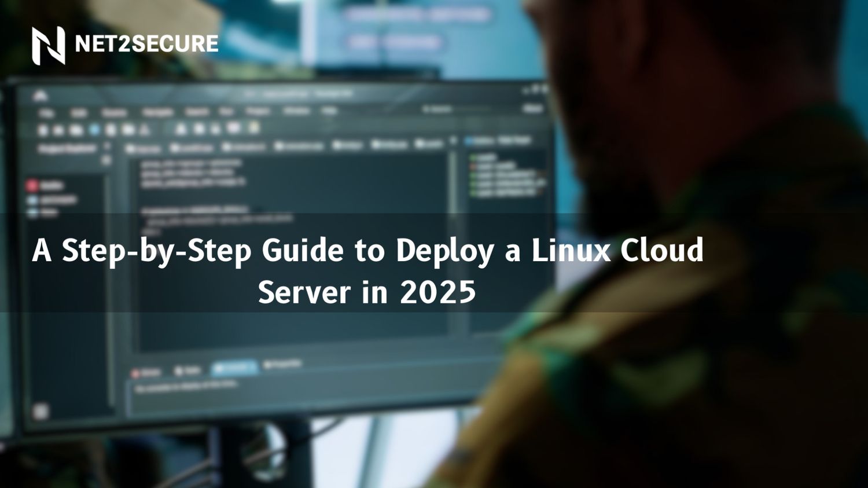This screenshot has width=868, height=488.
Task: Open the File menu in the IDE
Action: click(46, 113)
